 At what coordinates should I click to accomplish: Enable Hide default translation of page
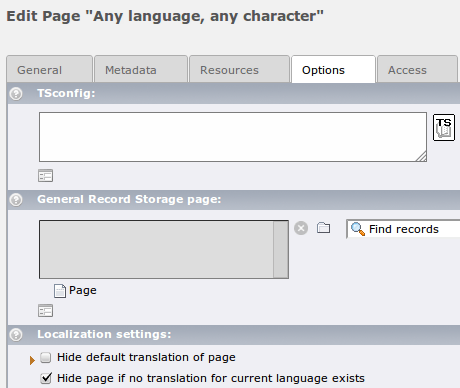coord(46,357)
